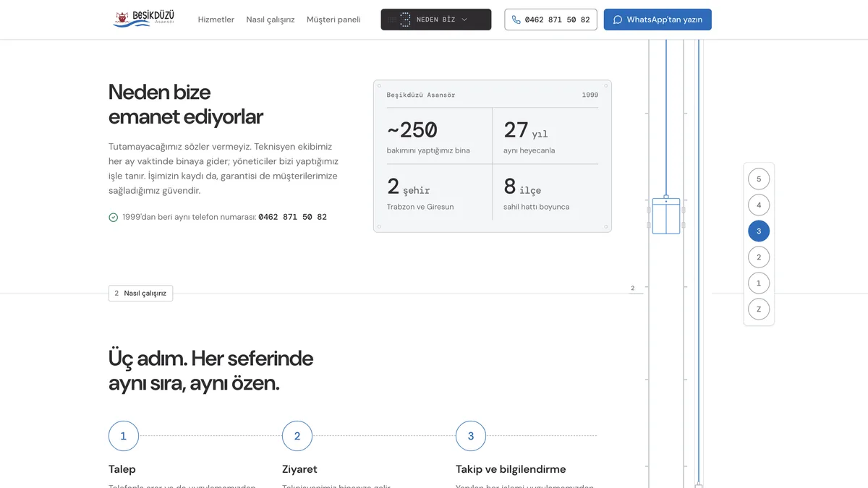Click the WhatsApp chat bubble icon
This screenshot has width=868, height=488.
[618, 20]
